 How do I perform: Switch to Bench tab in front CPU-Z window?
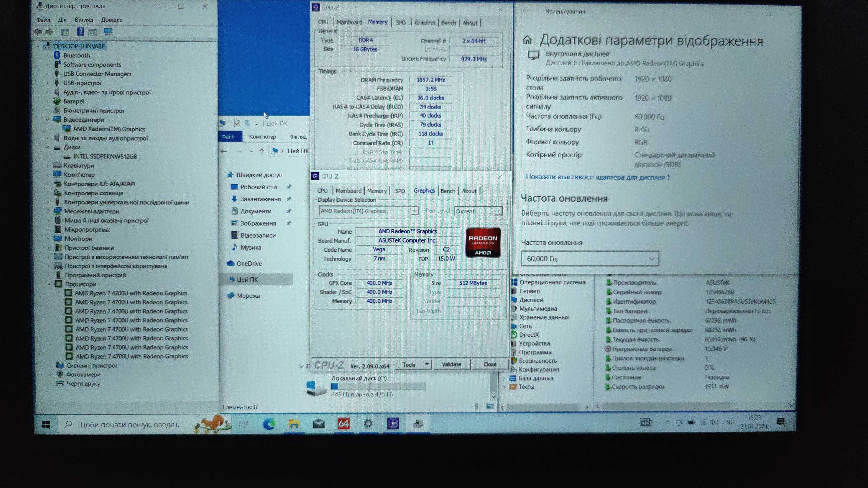448,191
